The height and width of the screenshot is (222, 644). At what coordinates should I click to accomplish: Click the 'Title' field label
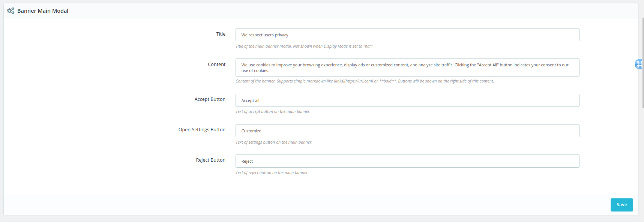coord(221,34)
